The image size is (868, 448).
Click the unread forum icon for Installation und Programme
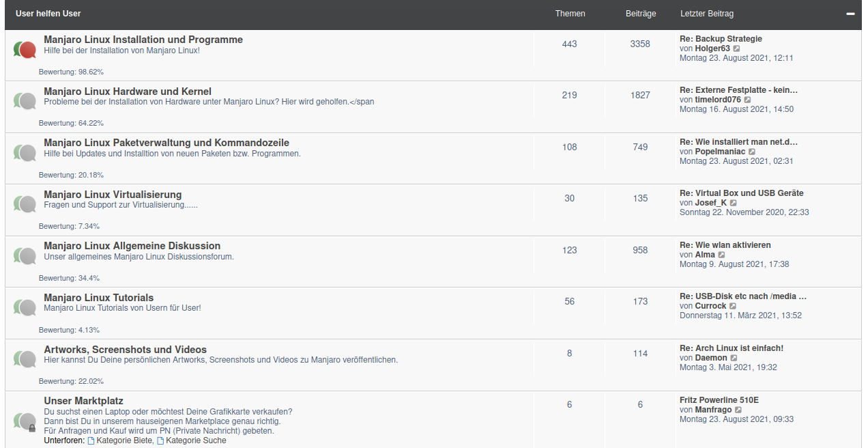click(25, 49)
